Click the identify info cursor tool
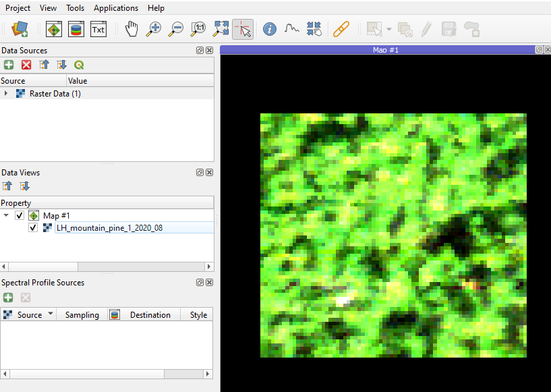The image size is (551, 392). tap(270, 29)
